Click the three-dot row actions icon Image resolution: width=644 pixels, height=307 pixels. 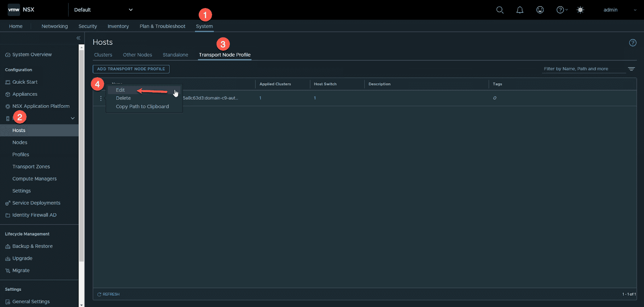101,98
